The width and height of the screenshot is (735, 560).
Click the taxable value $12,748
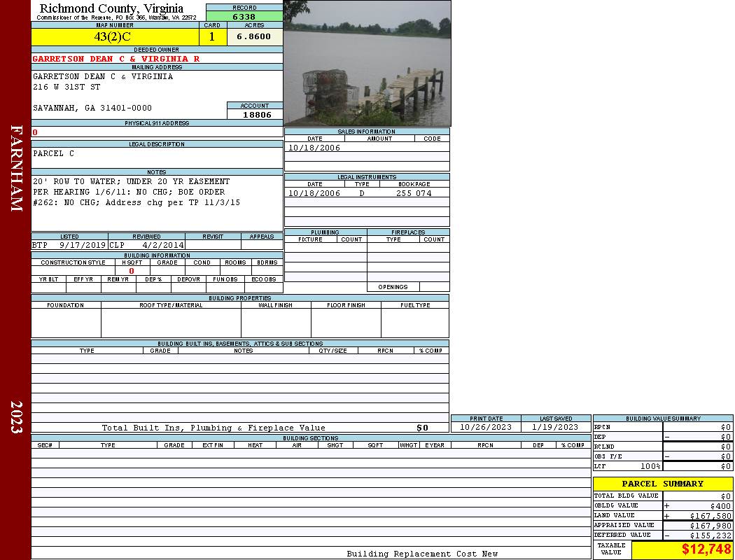706,549
